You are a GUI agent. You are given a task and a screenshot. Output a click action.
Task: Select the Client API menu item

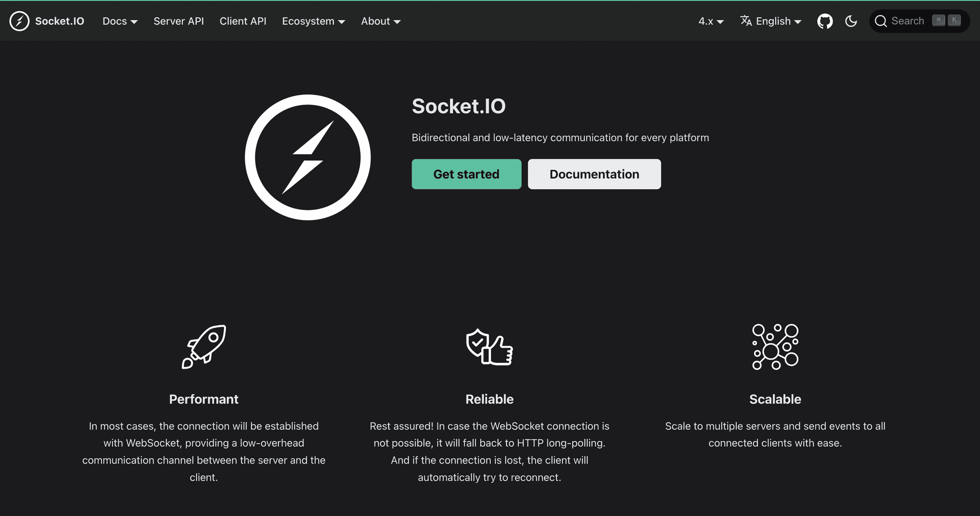pos(243,21)
